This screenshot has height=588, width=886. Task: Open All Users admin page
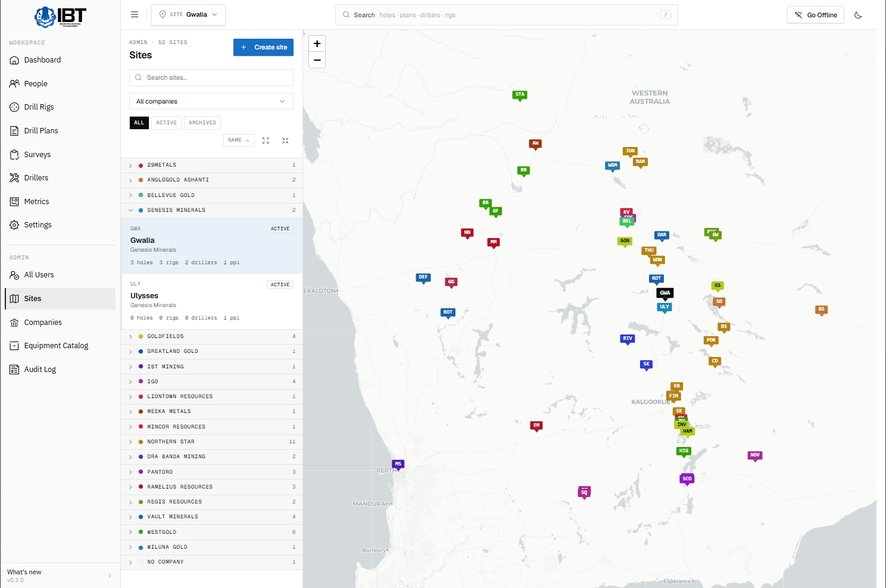[x=60, y=275]
